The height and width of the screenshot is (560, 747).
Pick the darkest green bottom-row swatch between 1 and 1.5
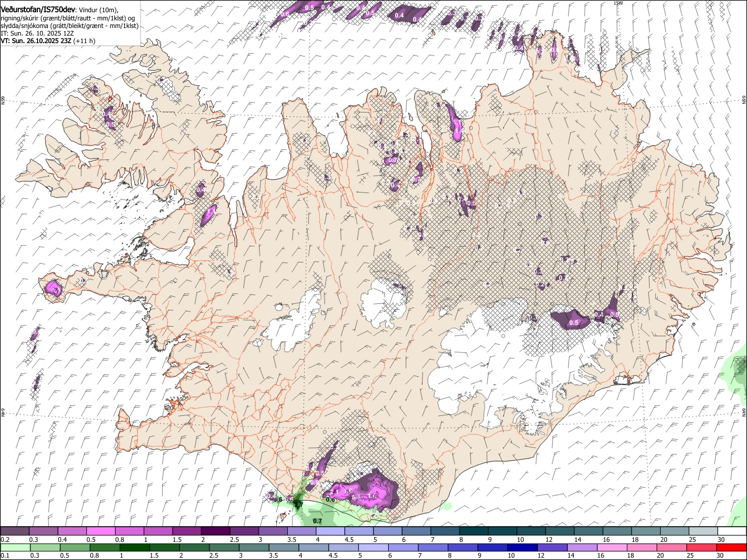click(134, 547)
